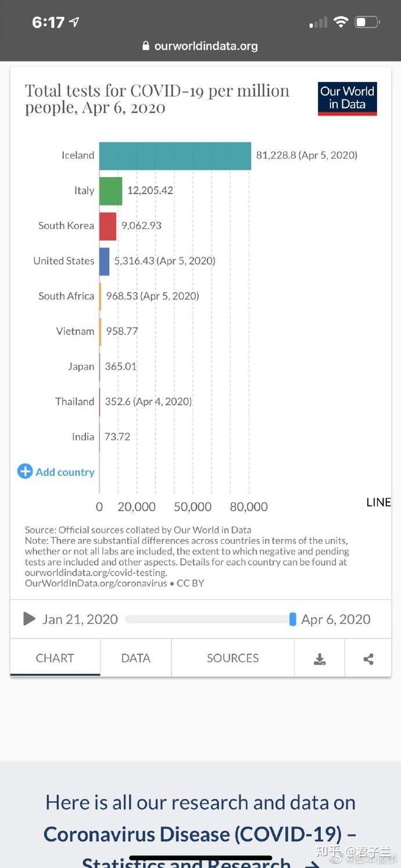Switch to the DATA tab
The height and width of the screenshot is (868, 401).
click(x=135, y=658)
